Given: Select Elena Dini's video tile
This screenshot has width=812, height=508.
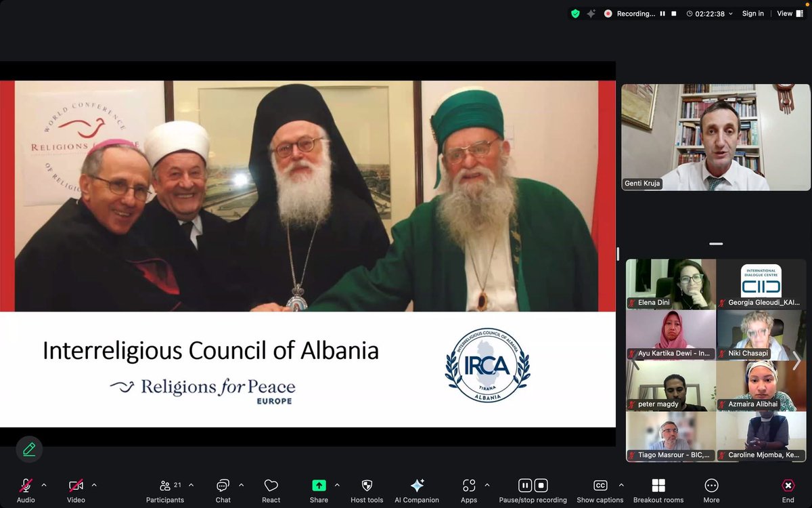Looking at the screenshot, I should [671, 284].
